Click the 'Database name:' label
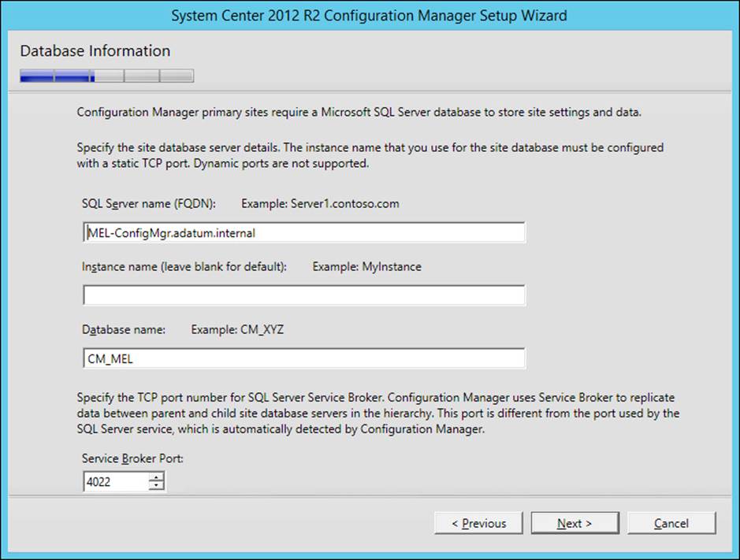The image size is (740, 560). (x=124, y=329)
